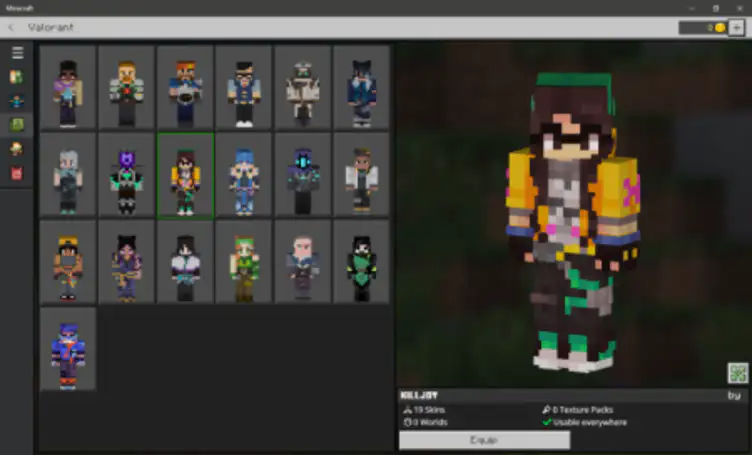Open the sidebar tab with orange and green characters icon
This screenshot has height=455, width=752.
[17, 77]
